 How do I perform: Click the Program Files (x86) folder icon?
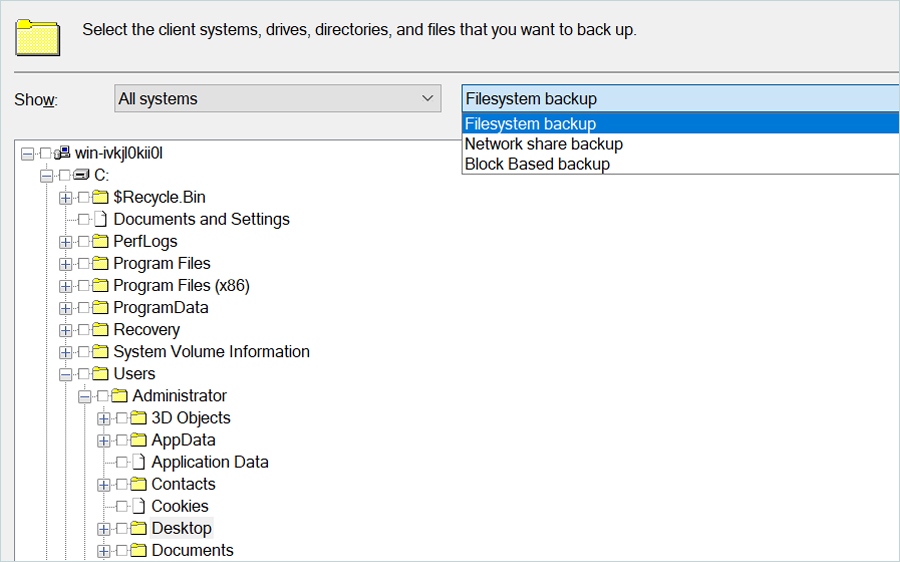tap(101, 286)
